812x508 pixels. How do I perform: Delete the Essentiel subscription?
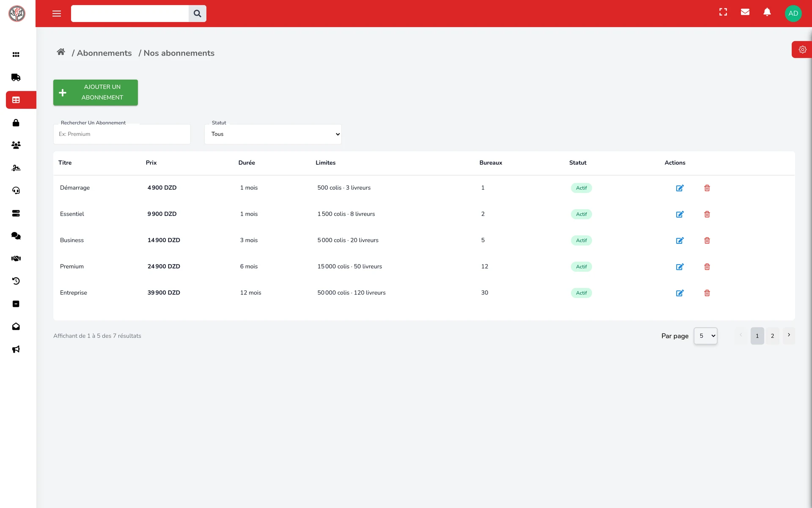[707, 214]
